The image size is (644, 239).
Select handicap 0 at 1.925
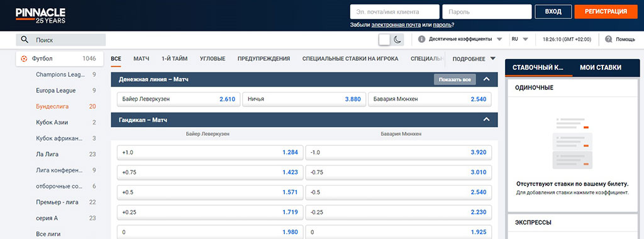point(399,232)
